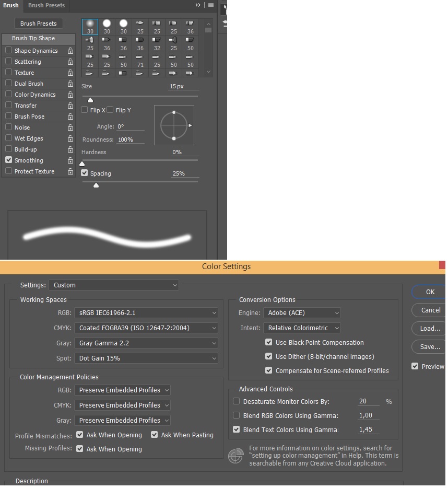This screenshot has height=488, width=448.
Task: Select the soft round 30 brush tip thumbnail
Action: click(90, 27)
